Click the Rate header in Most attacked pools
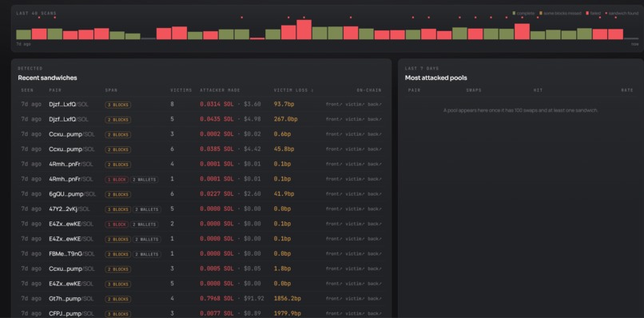The height and width of the screenshot is (318, 644). (x=627, y=90)
